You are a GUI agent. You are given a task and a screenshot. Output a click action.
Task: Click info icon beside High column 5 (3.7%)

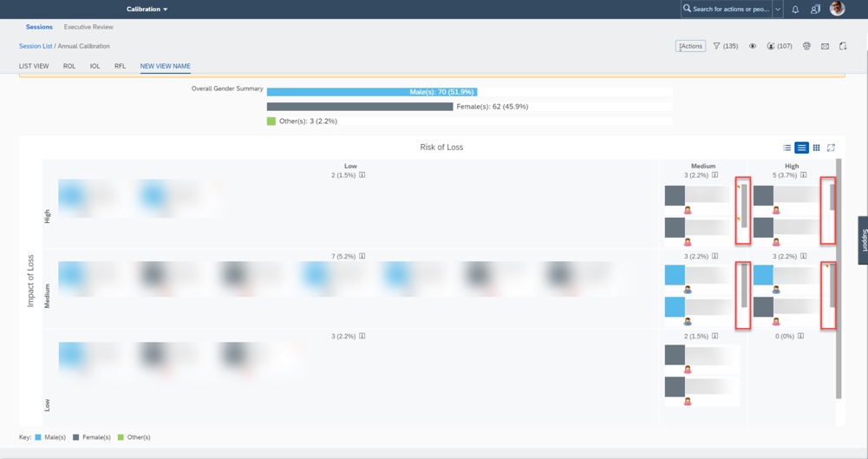pyautogui.click(x=804, y=175)
